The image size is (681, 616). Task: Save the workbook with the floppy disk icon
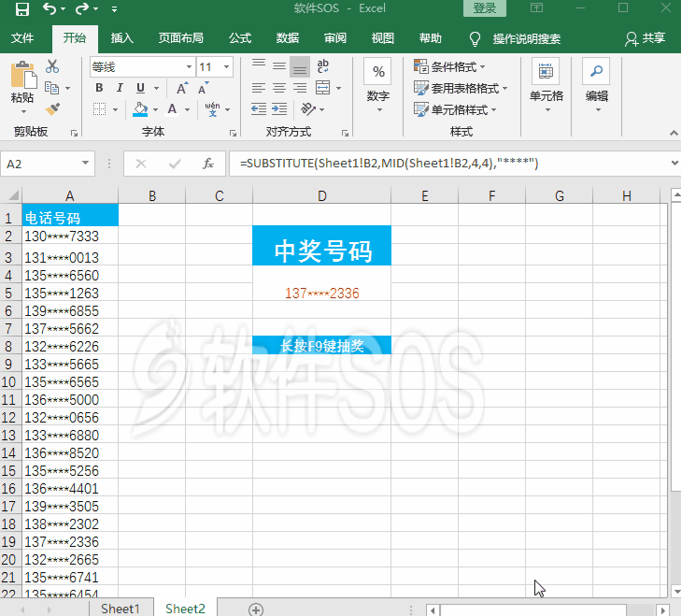pyautogui.click(x=21, y=8)
